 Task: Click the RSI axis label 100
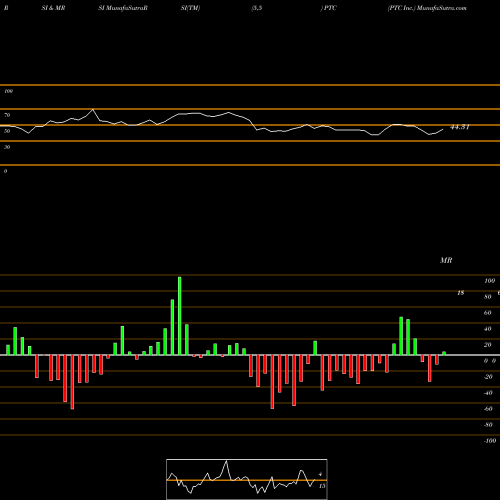pos(8,91)
